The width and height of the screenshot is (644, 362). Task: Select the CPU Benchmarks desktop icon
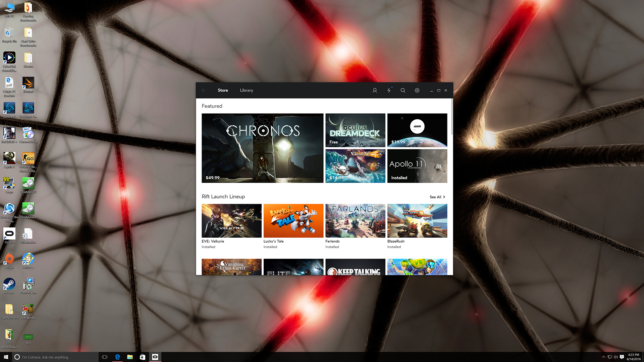coord(9,339)
